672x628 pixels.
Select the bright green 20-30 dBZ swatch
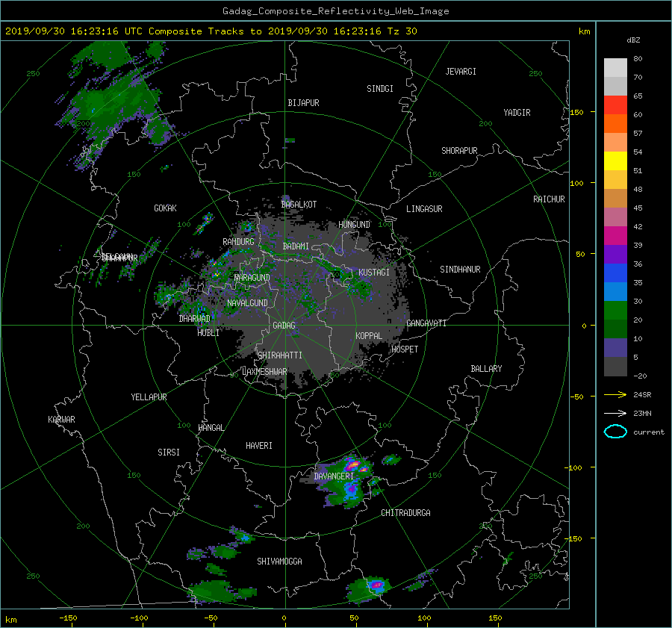(615, 311)
